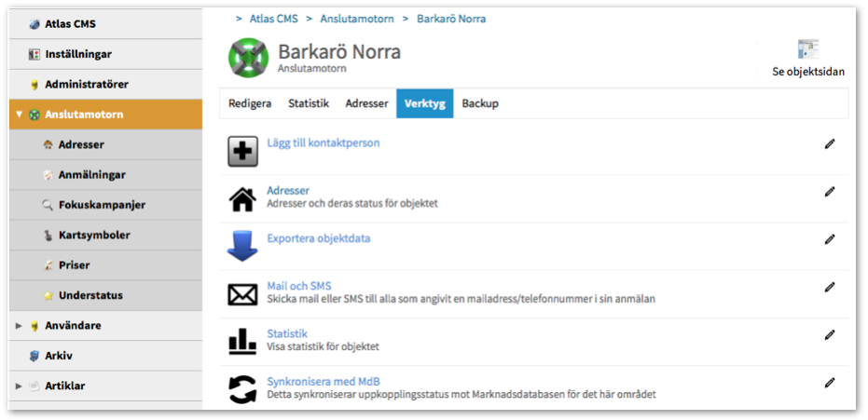Switch to the Redigera tab
868x420 pixels.
click(x=250, y=103)
